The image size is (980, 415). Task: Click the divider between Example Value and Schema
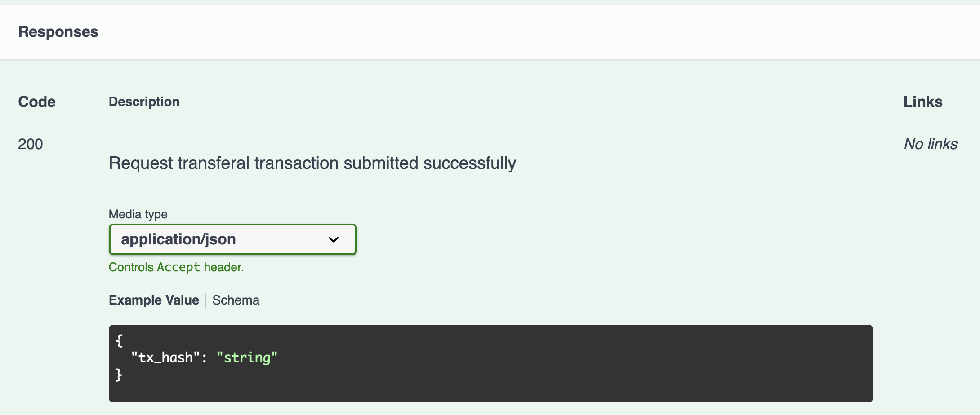[205, 300]
